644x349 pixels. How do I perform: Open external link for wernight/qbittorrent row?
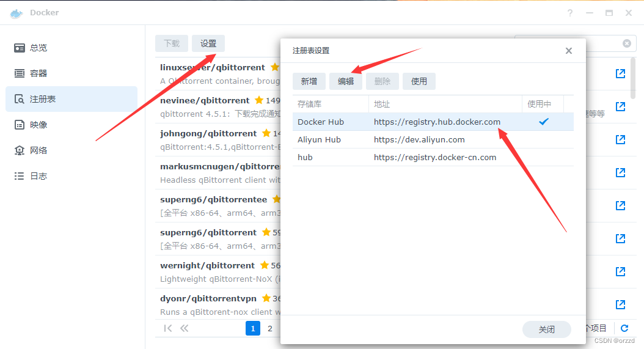pyautogui.click(x=620, y=271)
